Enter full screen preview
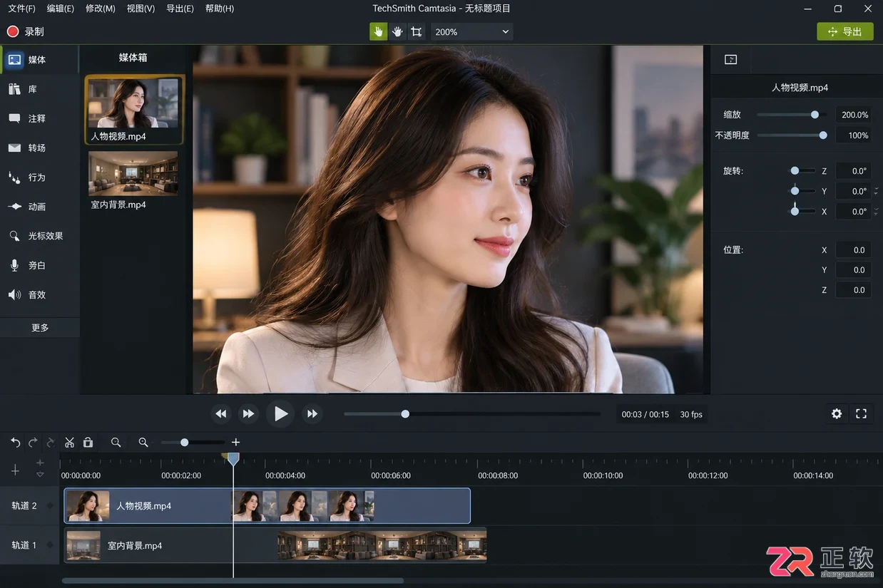The width and height of the screenshot is (883, 588). tap(861, 414)
